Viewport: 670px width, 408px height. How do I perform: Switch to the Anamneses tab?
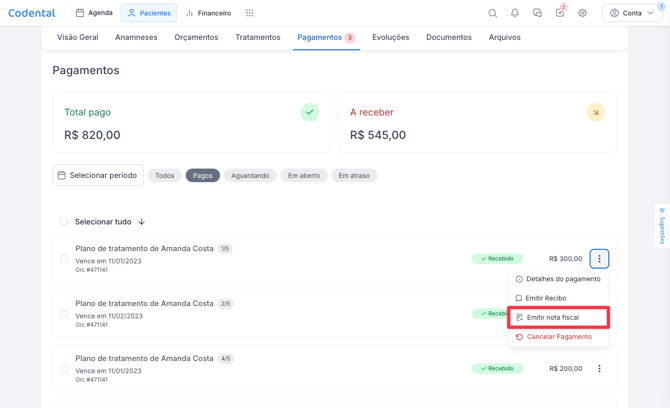(136, 37)
